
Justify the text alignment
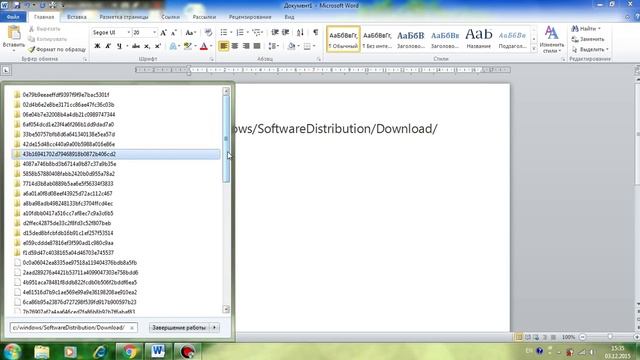(257, 46)
